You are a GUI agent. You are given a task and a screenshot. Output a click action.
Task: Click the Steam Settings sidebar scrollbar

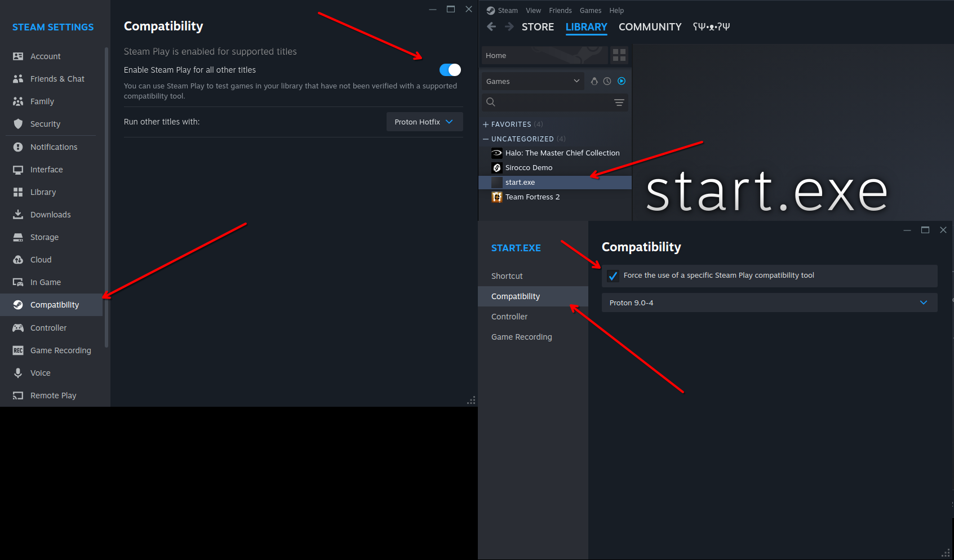(107, 197)
